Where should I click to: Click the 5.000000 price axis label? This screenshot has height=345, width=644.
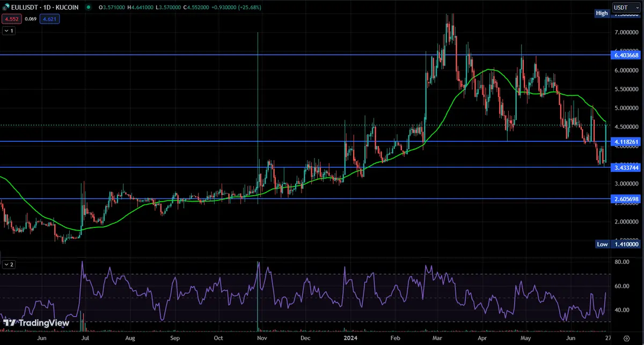pos(626,108)
